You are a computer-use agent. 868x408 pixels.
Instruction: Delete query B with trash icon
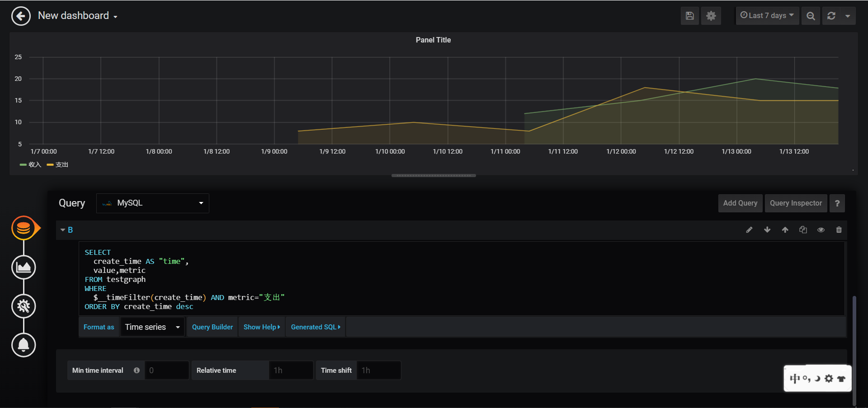(x=839, y=230)
